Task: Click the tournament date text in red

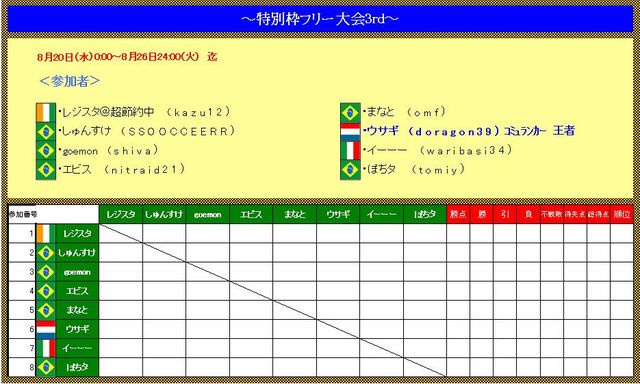Action: pos(127,57)
